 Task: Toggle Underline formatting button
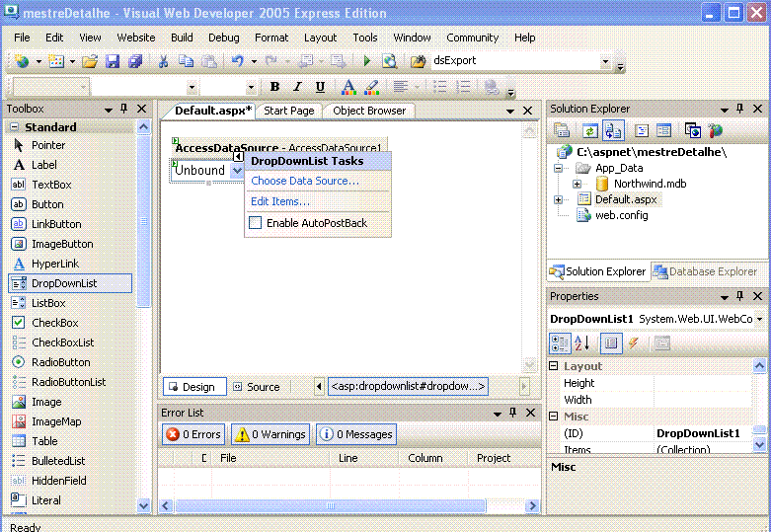pyautogui.click(x=320, y=87)
